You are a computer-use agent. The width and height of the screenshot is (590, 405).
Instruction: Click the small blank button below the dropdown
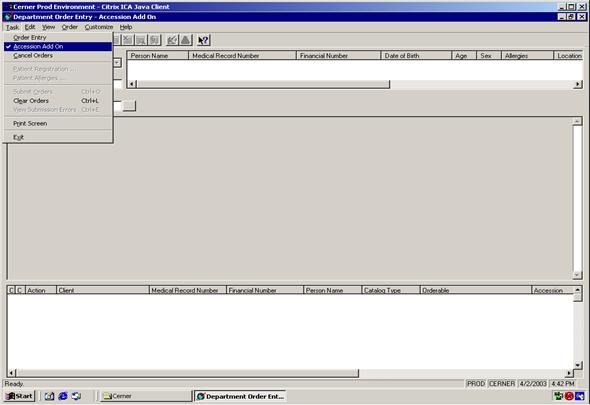click(129, 106)
